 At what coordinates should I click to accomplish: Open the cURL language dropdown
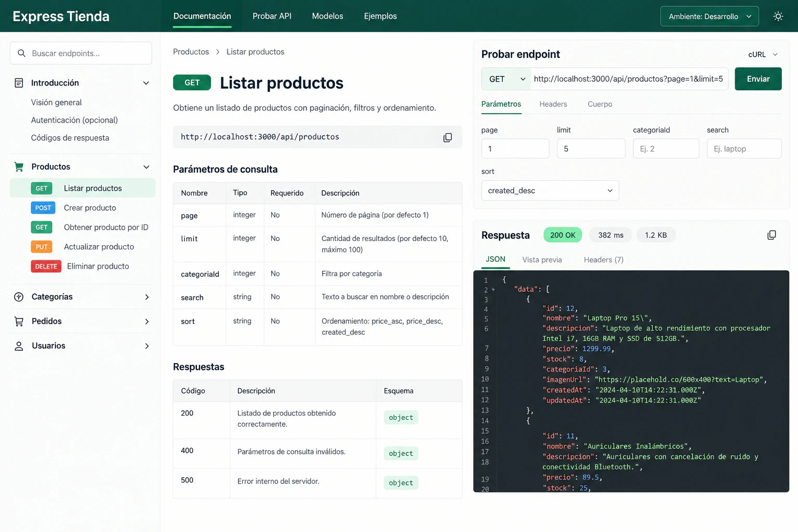pos(763,54)
